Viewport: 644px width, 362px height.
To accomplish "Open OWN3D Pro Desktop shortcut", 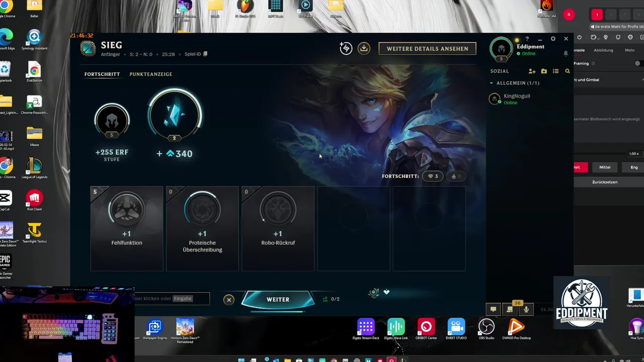I will 516,329.
